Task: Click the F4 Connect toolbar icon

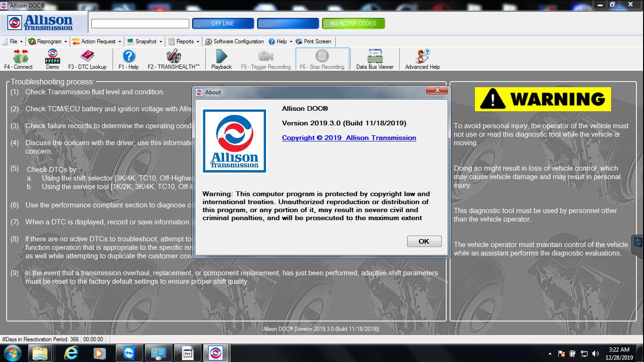Action: 18,59
